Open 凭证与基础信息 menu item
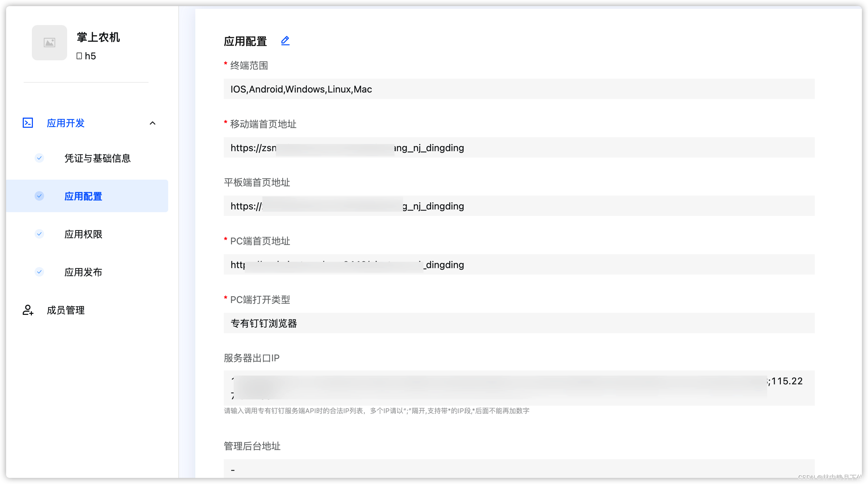The width and height of the screenshot is (868, 484). tap(98, 158)
